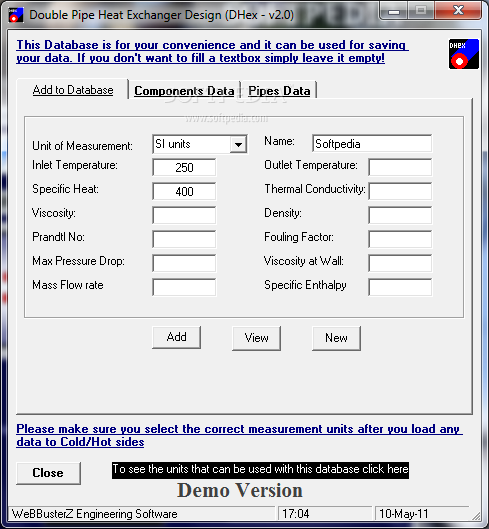Click the resize grip in status bar corner
Screen dimensions: 489x529
[476, 515]
